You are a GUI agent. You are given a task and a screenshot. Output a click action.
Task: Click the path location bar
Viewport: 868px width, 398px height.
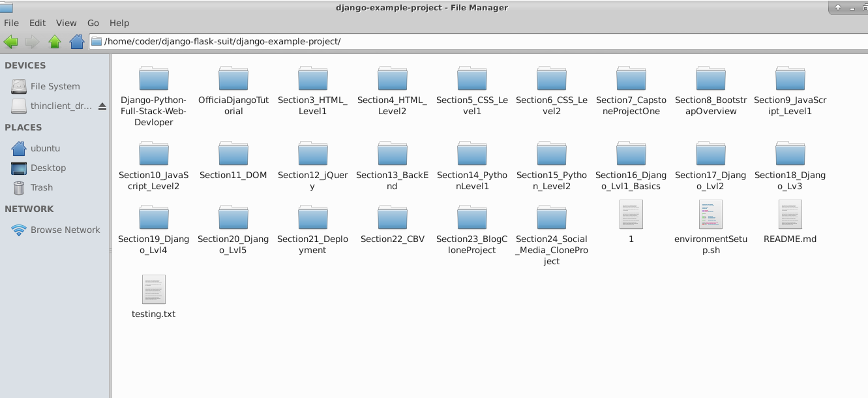click(x=478, y=42)
